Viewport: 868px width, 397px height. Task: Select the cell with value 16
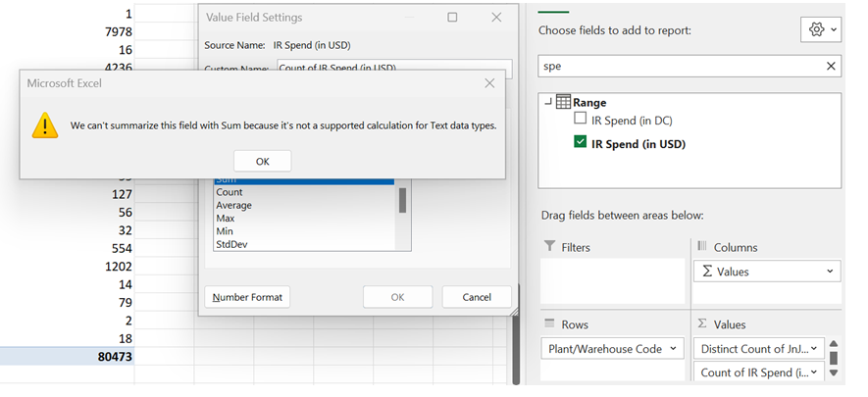coord(67,50)
